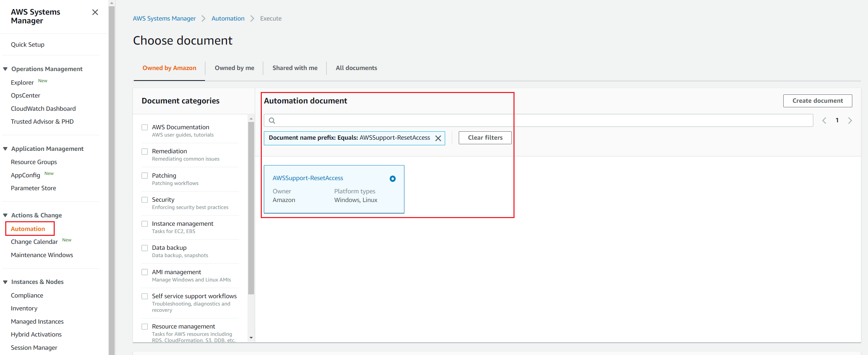Enable the Security category checkbox
868x355 pixels.
pos(145,200)
